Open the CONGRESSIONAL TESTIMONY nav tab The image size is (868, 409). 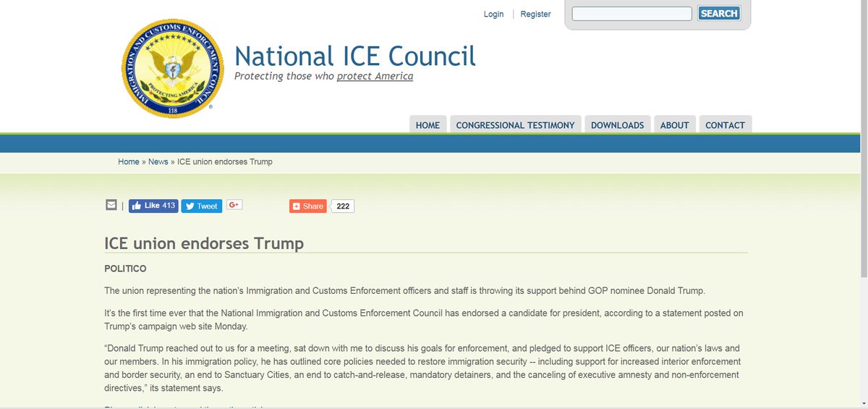[515, 125]
